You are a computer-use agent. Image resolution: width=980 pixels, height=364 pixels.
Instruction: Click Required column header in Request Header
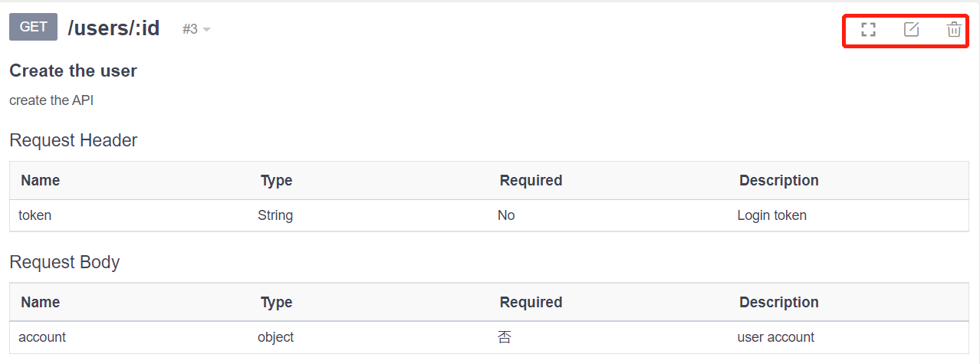pos(531,180)
